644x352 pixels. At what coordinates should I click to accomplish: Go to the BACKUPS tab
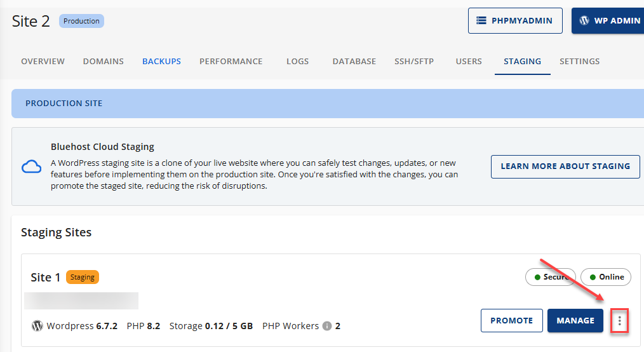pos(161,61)
